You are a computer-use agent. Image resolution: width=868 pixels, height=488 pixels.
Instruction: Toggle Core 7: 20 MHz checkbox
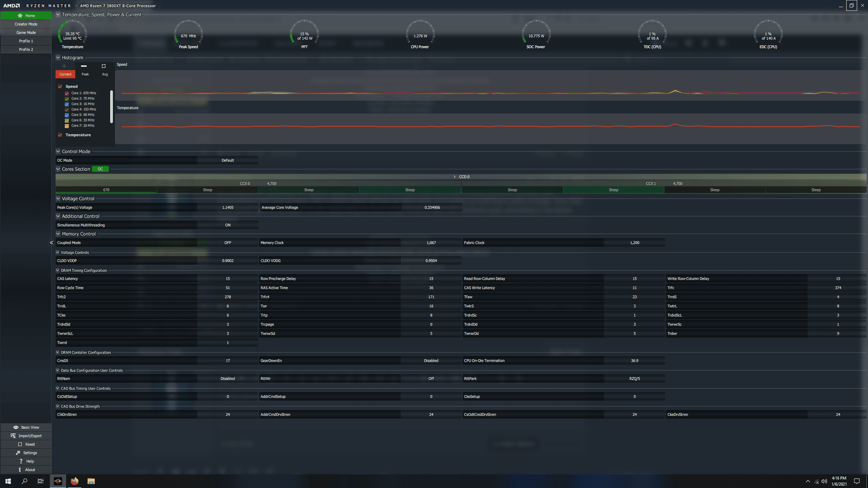[67, 126]
